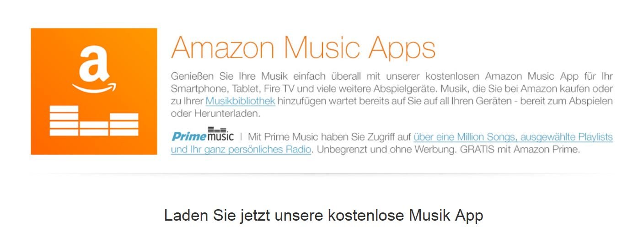Click the right equalizer bar stack
The width and height of the screenshot is (644, 244).
pos(124,125)
